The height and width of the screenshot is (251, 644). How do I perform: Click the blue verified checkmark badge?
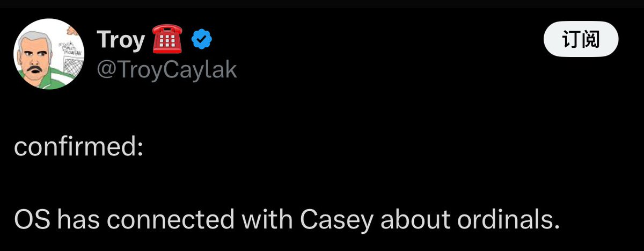pos(202,40)
